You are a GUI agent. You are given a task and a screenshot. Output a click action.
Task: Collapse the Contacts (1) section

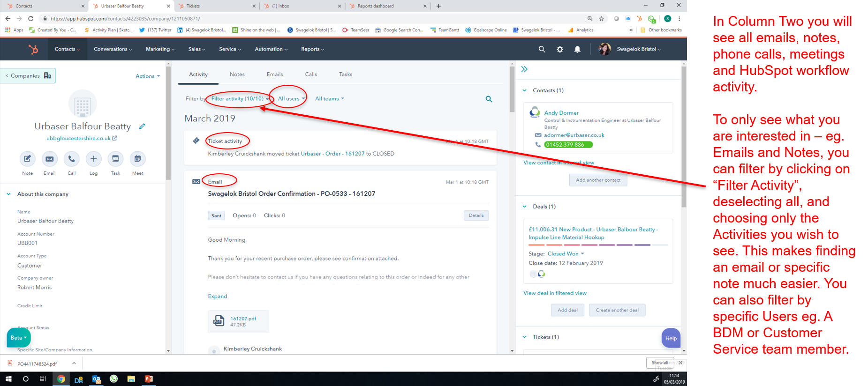(524, 90)
